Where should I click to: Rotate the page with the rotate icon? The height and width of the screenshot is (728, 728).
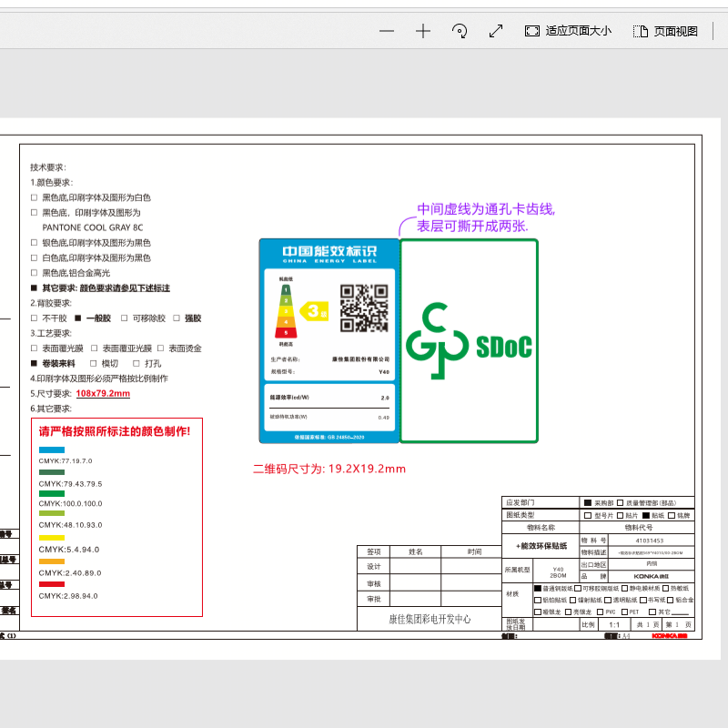click(x=460, y=31)
